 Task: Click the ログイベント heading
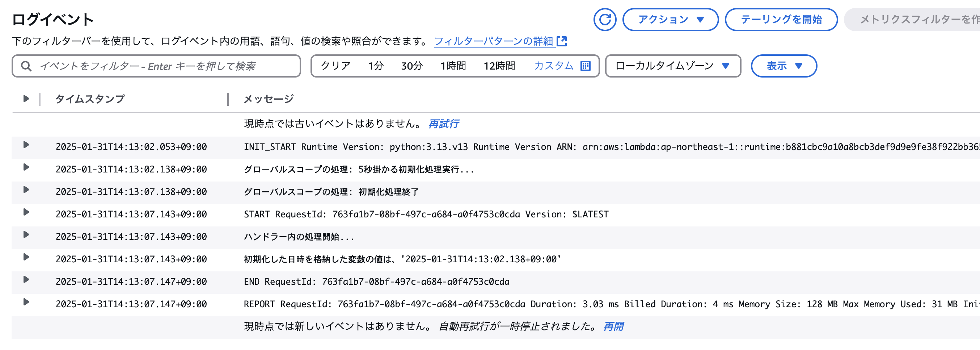pyautogui.click(x=53, y=20)
